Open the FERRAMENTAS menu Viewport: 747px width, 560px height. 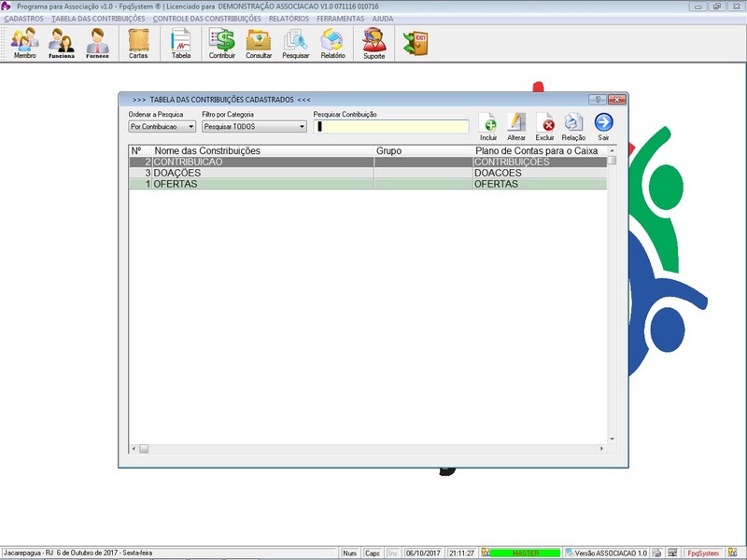[340, 19]
